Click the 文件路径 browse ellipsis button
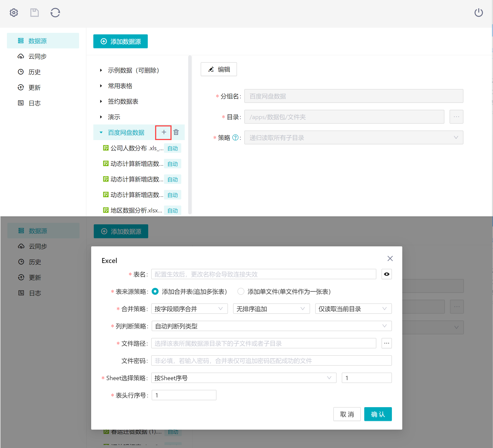 point(386,343)
